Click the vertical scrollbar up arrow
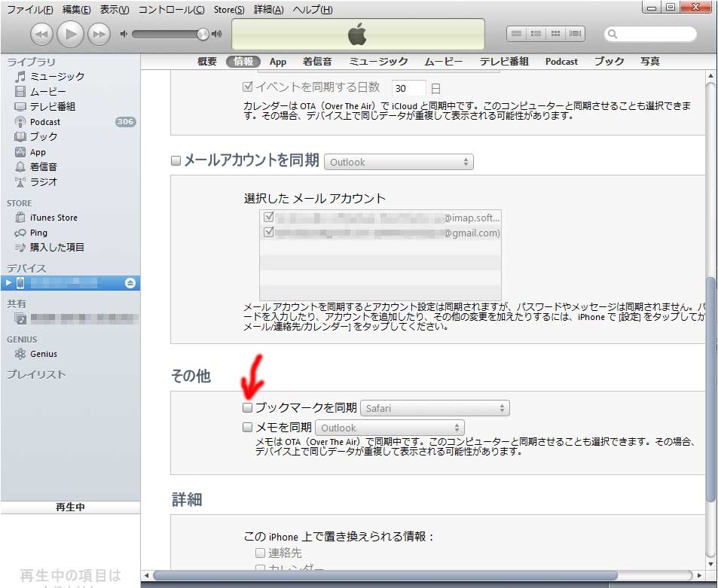Viewport: 718px width, 588px height. pos(710,76)
